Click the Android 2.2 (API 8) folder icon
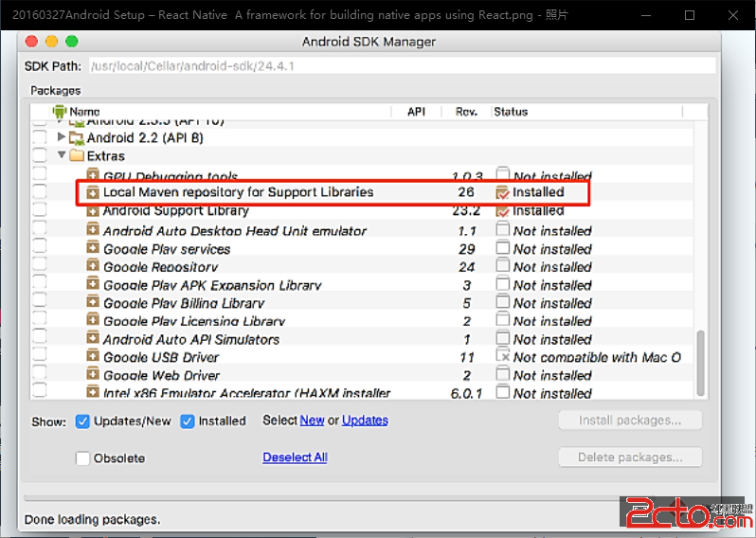This screenshot has width=756, height=538. point(76,138)
